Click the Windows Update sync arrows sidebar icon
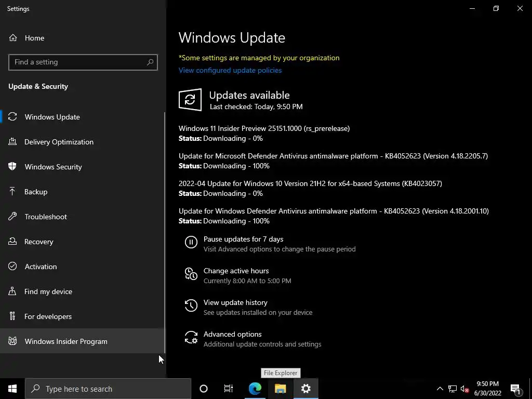This screenshot has height=399, width=532. 12,117
